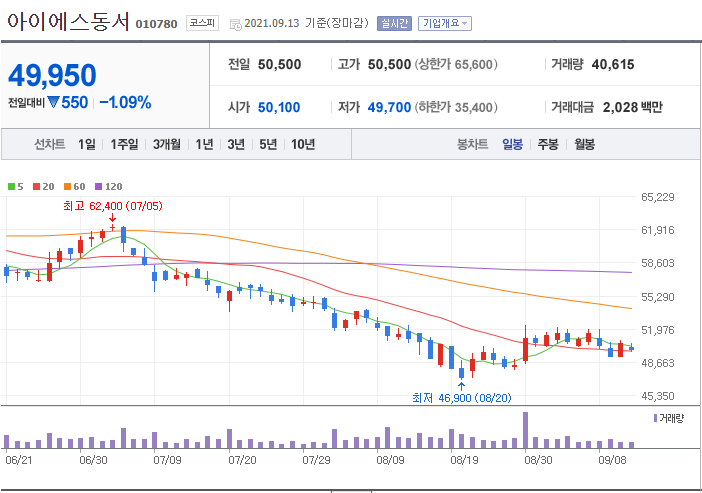The width and height of the screenshot is (702, 493).
Task: Click the 거래량 40,615 volume value
Action: tap(613, 64)
